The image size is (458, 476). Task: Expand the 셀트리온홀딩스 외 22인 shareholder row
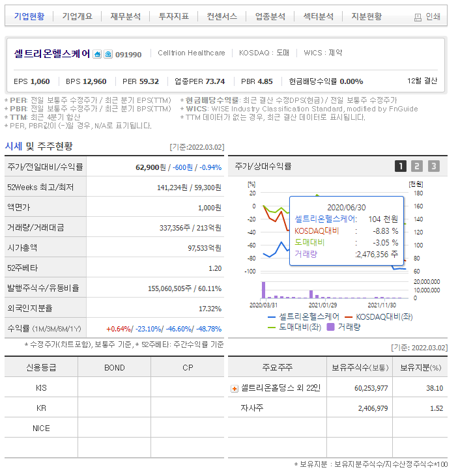click(235, 389)
